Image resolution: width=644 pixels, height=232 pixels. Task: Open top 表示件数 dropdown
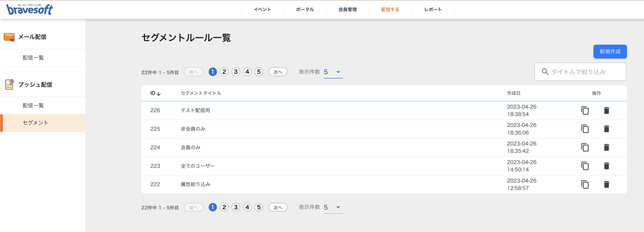pos(333,72)
